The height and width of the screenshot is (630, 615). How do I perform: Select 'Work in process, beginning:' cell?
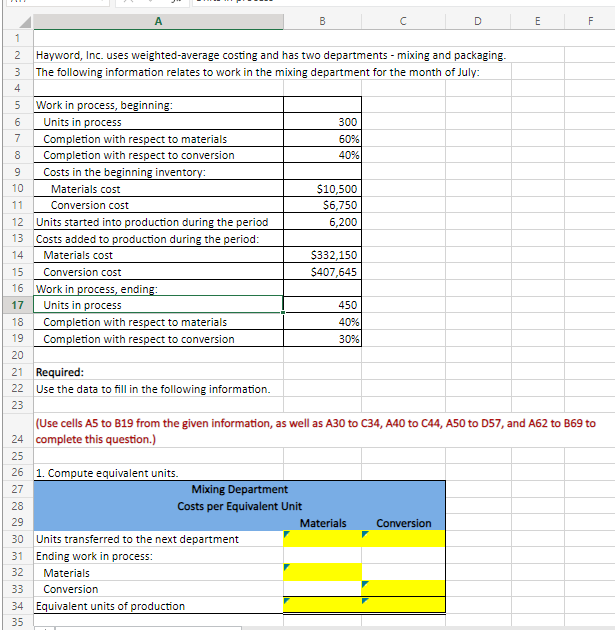coord(158,105)
